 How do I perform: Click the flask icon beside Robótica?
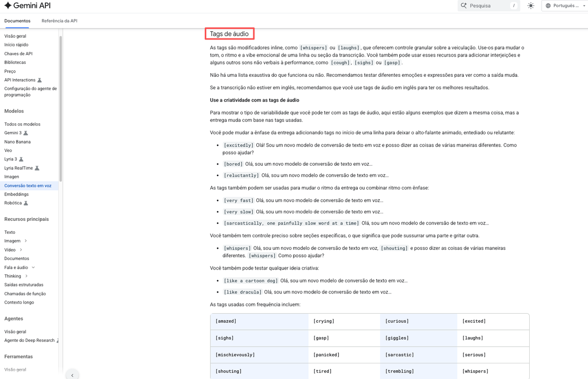coord(26,203)
